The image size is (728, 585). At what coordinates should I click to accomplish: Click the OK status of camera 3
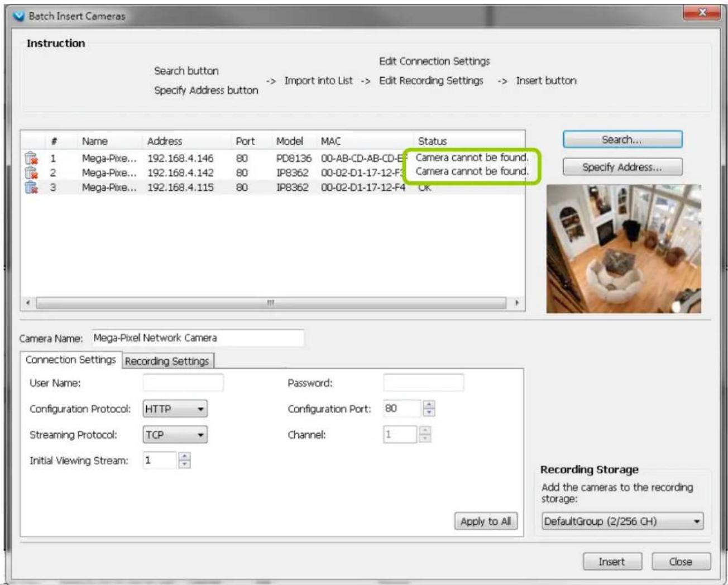point(425,189)
